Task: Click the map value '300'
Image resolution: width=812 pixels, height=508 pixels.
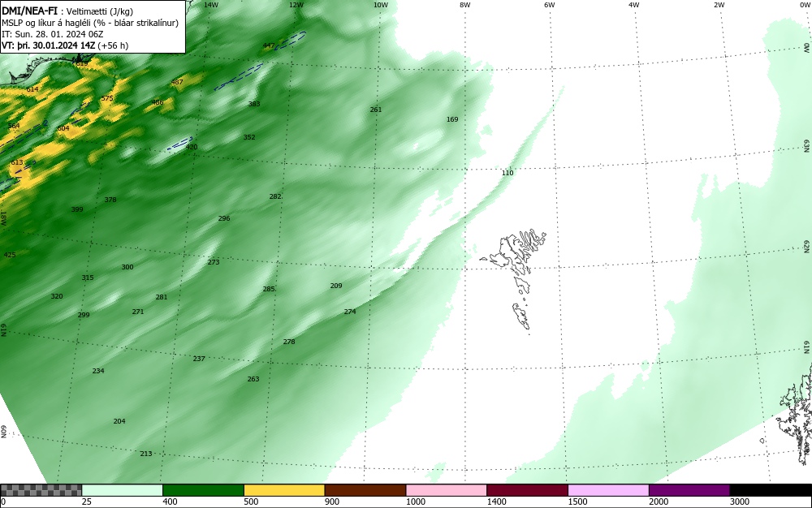Action: (x=127, y=268)
